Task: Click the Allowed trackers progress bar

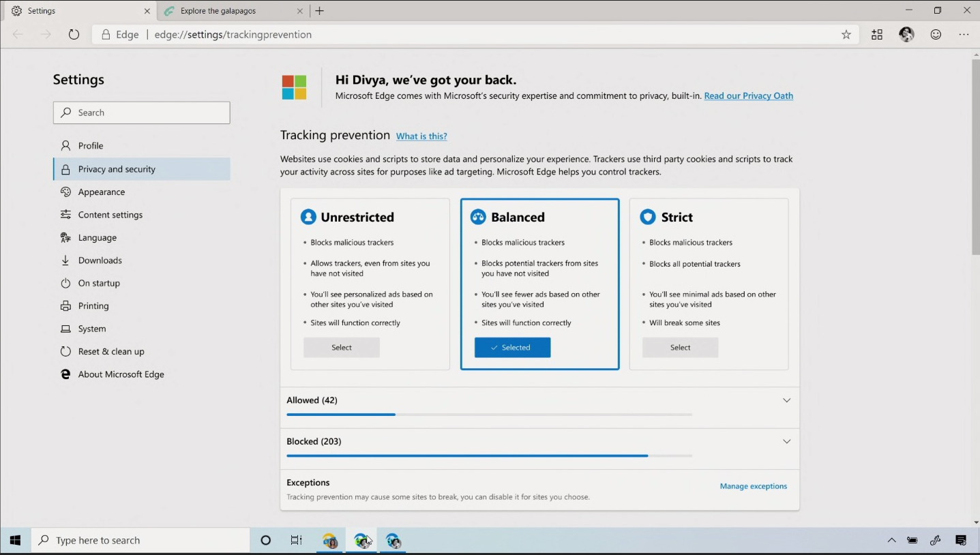Action: coord(489,415)
